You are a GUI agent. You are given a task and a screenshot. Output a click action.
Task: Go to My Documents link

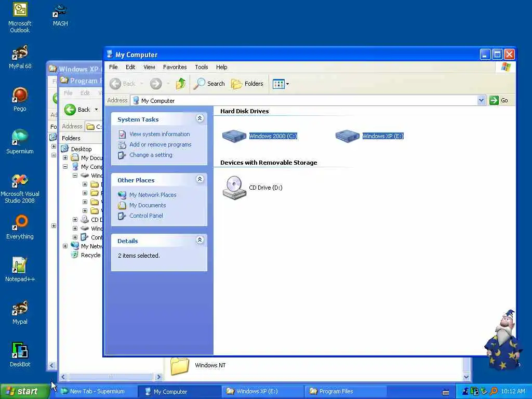[148, 205]
